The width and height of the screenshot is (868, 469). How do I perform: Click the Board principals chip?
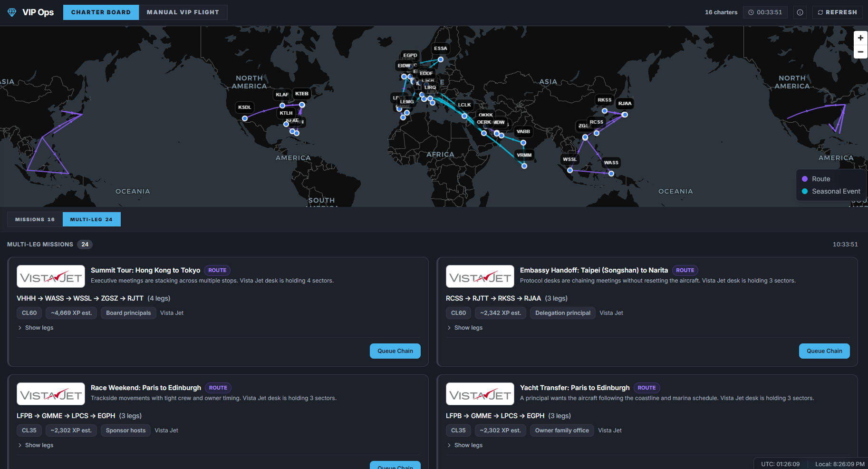(128, 313)
